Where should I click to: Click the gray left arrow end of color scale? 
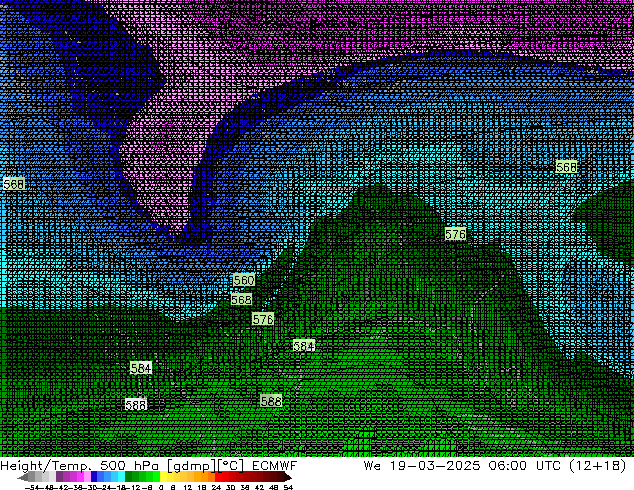coord(23,477)
